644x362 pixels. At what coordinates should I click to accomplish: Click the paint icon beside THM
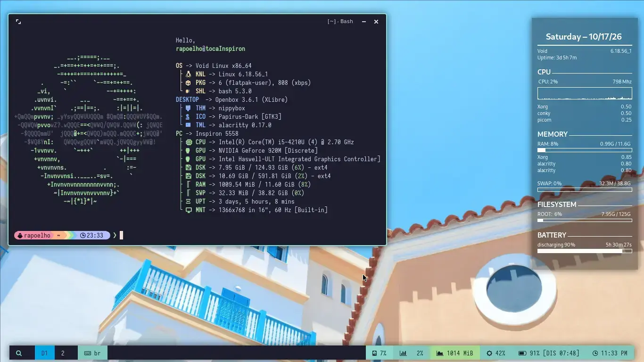click(189, 108)
